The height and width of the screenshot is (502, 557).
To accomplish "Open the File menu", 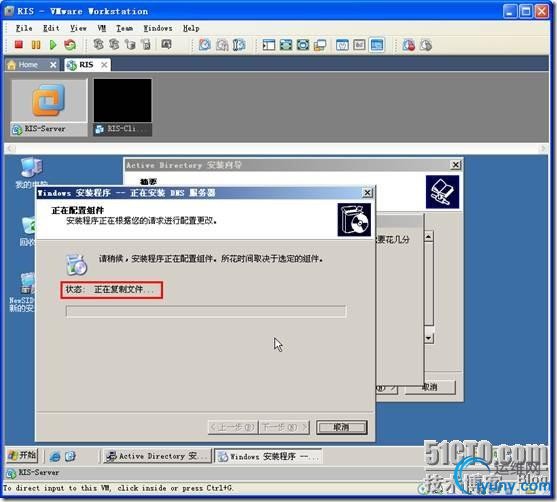I will pos(24,28).
